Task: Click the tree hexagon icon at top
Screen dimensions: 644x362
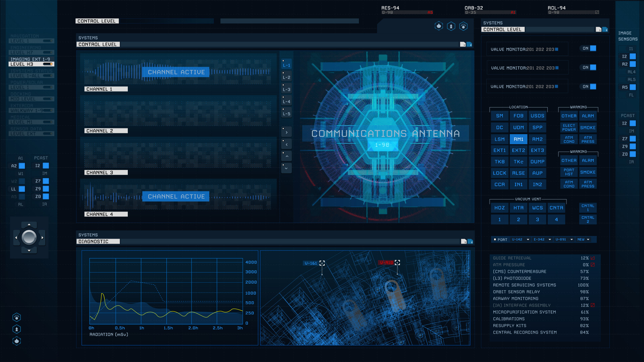Action: 451,26
